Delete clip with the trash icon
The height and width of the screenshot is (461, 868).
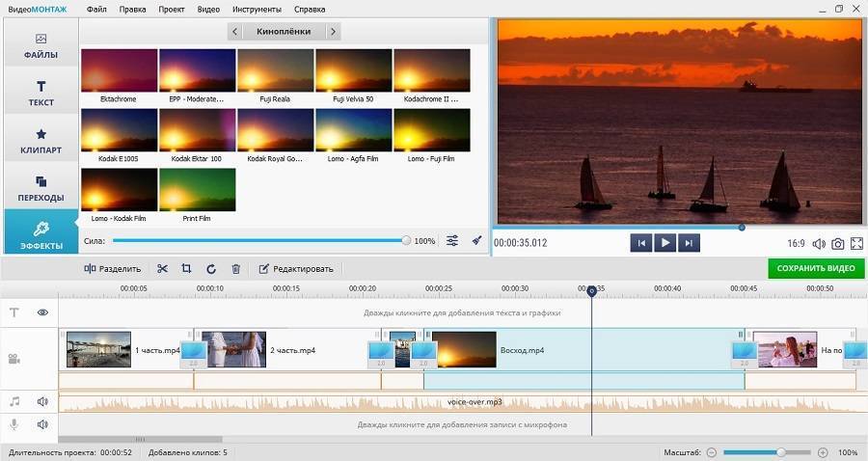click(235, 269)
